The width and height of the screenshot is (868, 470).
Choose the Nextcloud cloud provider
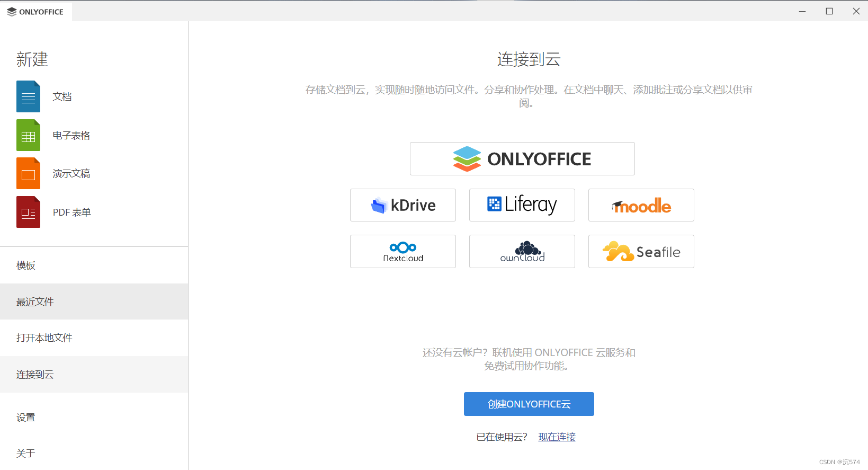coord(403,251)
